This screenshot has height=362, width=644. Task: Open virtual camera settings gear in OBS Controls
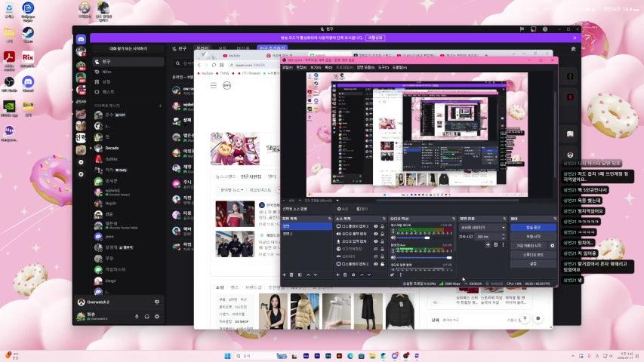point(552,245)
